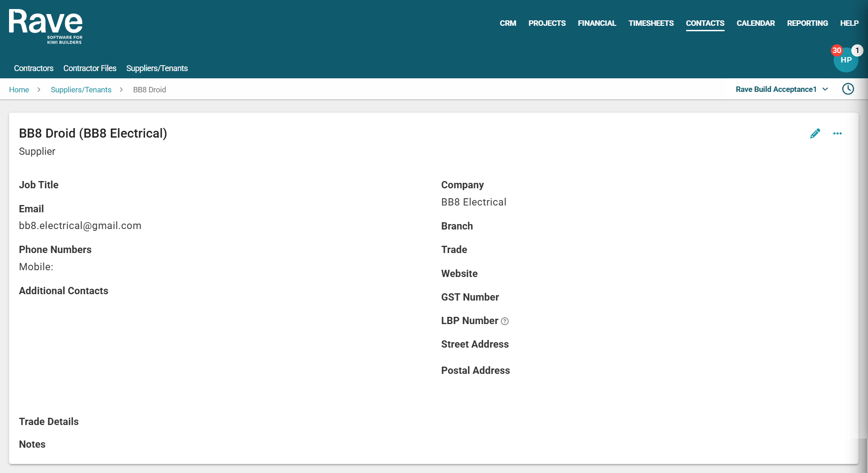This screenshot has width=868, height=473.
Task: Switch to the Contractor Files tab
Action: point(90,68)
